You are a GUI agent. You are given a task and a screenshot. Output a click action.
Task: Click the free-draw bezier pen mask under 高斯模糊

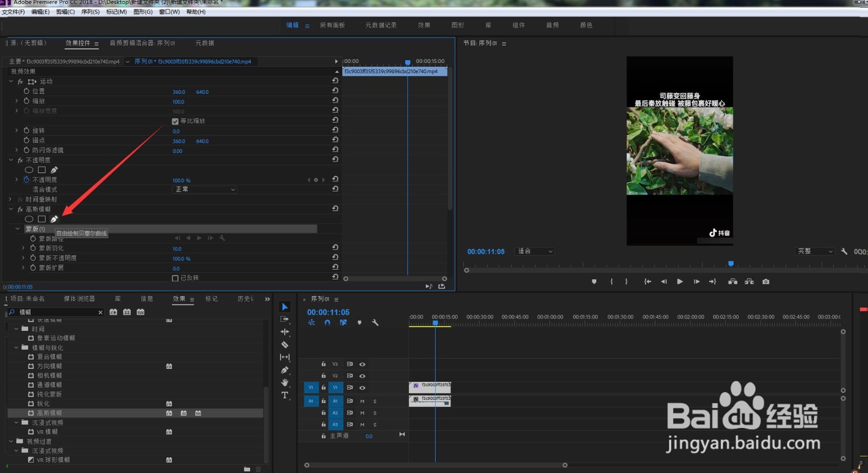pos(54,219)
